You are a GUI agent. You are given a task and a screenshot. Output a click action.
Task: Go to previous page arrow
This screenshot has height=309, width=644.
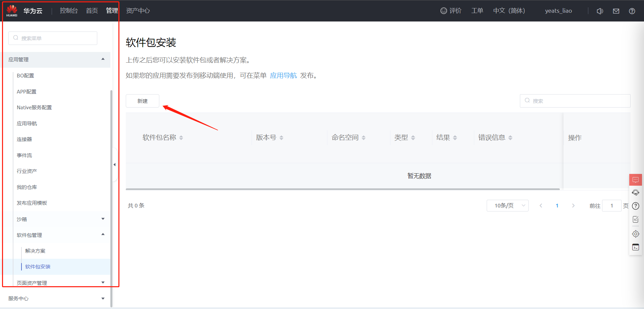[541, 206]
